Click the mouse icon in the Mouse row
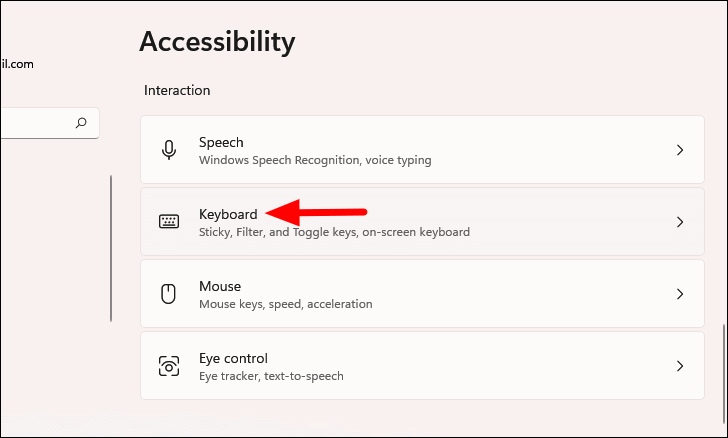Viewport: 728px width, 438px height. (x=169, y=294)
